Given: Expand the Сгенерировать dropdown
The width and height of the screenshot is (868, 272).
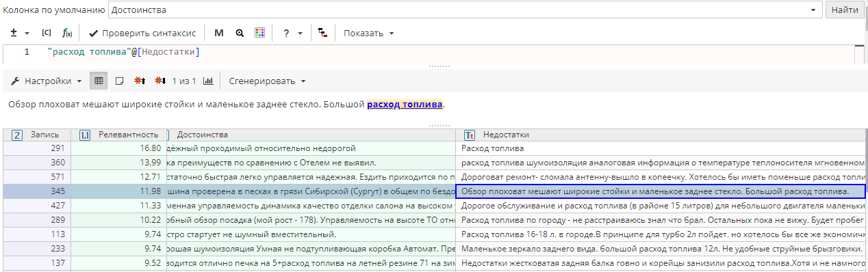Looking at the screenshot, I should click(267, 81).
